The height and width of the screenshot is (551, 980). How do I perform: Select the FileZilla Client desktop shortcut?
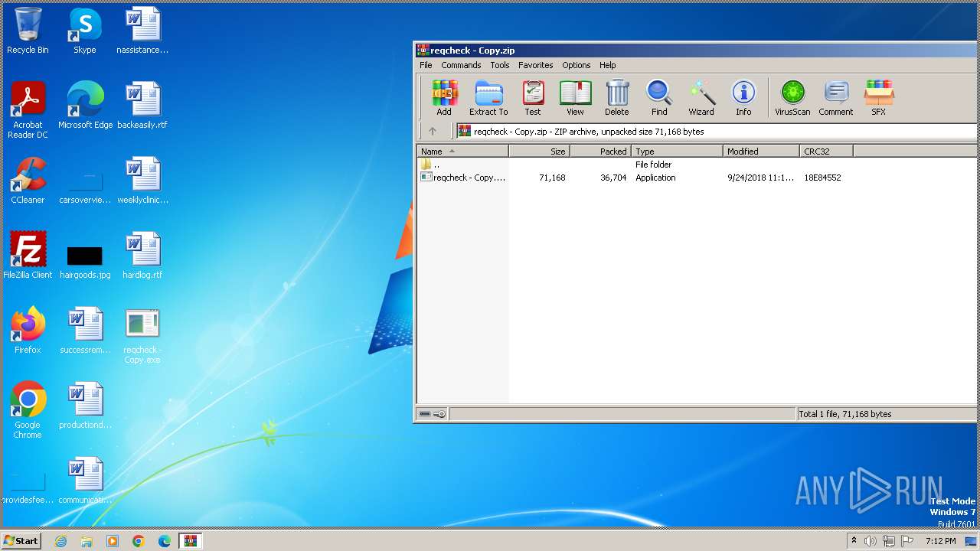click(x=28, y=256)
